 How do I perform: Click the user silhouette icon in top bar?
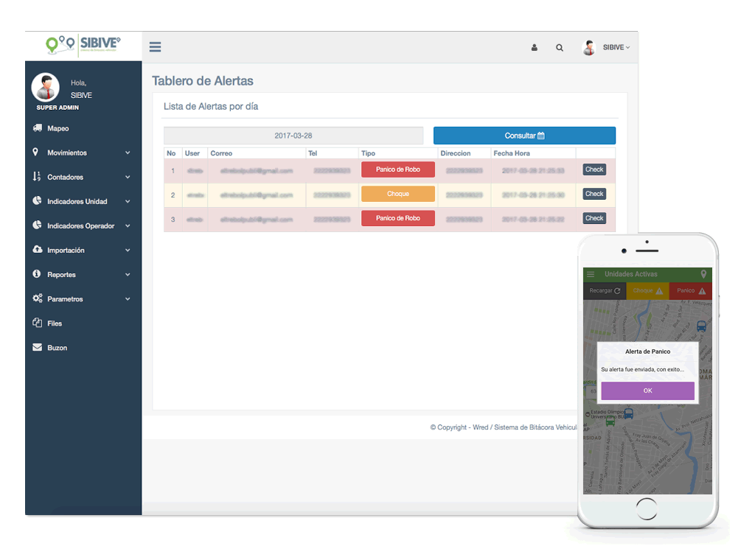pos(534,46)
